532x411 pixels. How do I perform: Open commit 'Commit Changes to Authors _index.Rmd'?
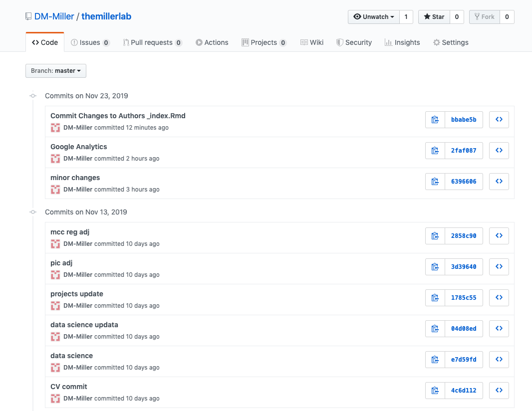tap(118, 116)
